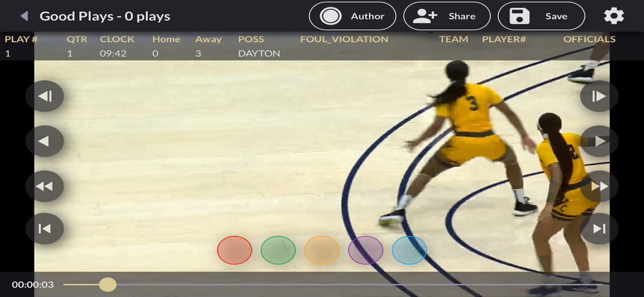Click the FOUL_VIOLATION column header
Viewport: 644px width, 297px height.
pos(344,40)
